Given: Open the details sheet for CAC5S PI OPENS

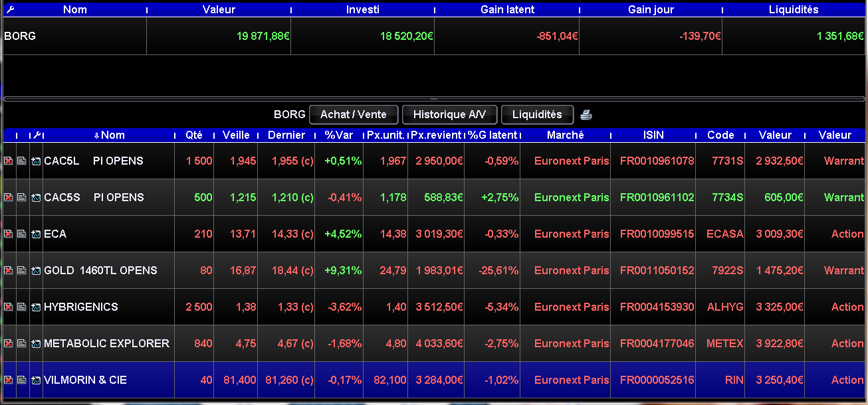Looking at the screenshot, I should [x=22, y=197].
